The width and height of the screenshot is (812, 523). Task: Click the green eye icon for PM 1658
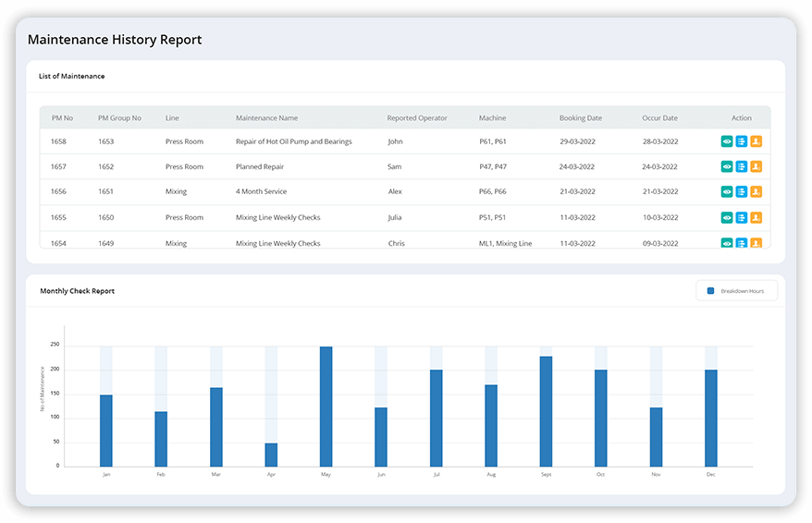(727, 141)
